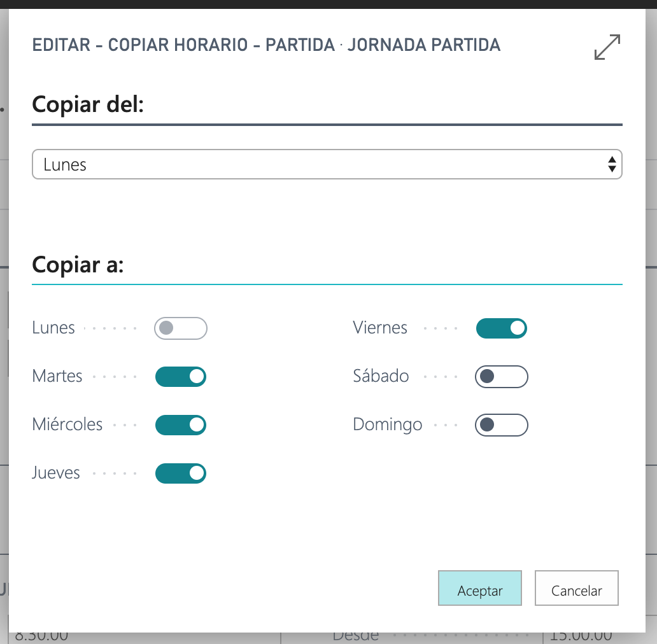The image size is (657, 644).
Task: Collapse the 'Copiar a:' section header
Action: click(78, 265)
